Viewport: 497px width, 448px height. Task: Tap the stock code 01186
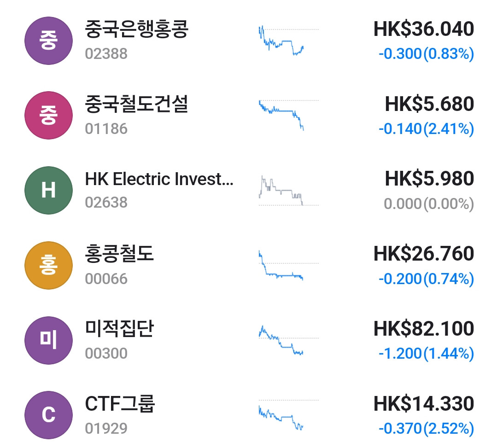tap(106, 129)
